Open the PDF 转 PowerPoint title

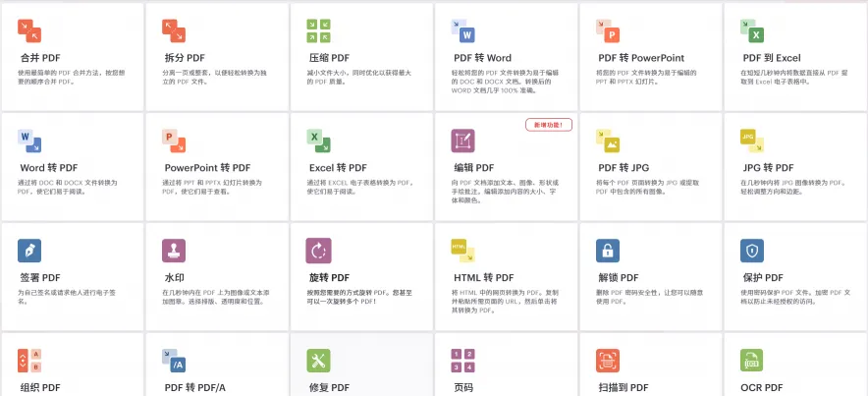(x=641, y=58)
